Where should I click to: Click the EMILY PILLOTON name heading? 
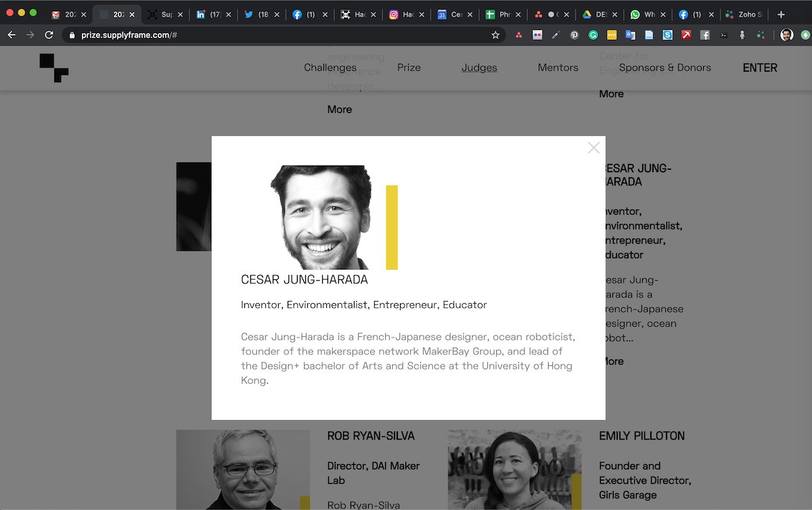click(641, 436)
